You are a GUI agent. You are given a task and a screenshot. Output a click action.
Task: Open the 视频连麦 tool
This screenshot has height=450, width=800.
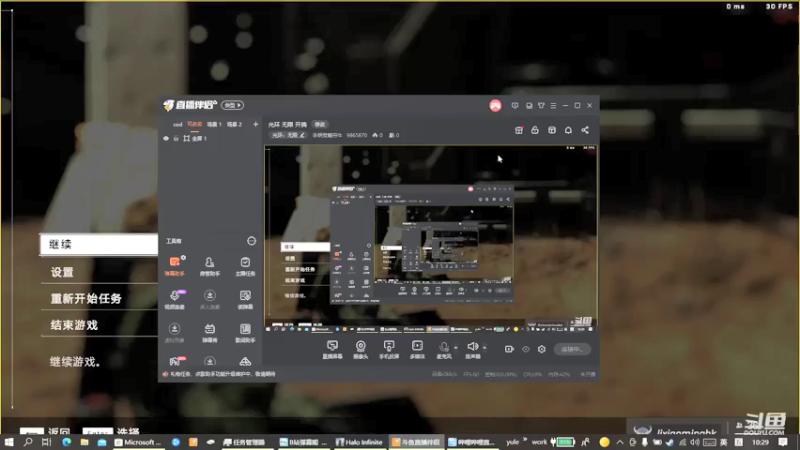pyautogui.click(x=174, y=299)
